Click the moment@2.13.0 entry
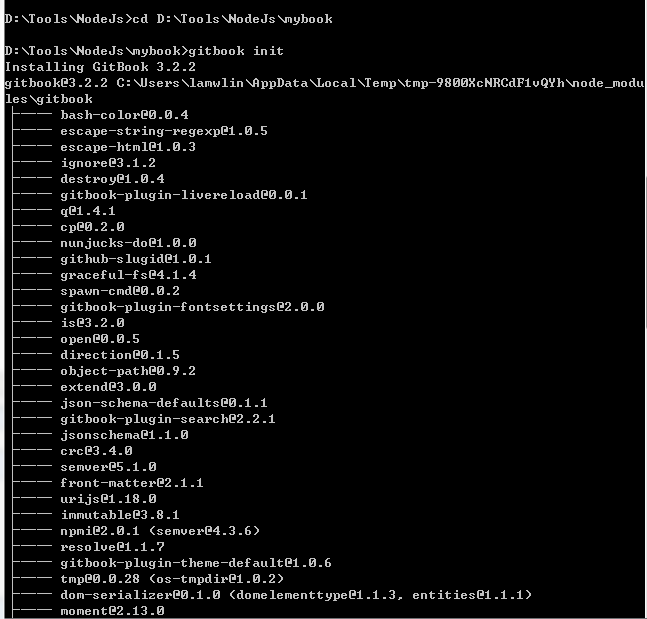Image resolution: width=647 pixels, height=619 pixels. tap(112, 611)
